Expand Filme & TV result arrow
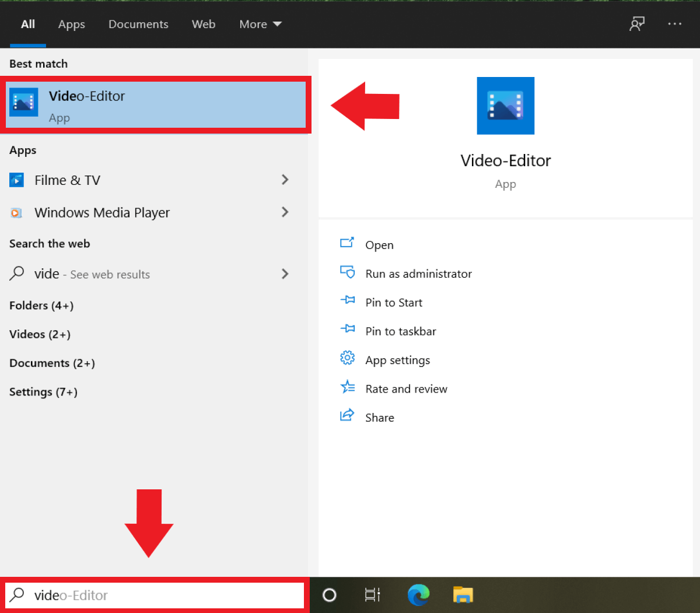Image resolution: width=700 pixels, height=613 pixels. click(285, 180)
